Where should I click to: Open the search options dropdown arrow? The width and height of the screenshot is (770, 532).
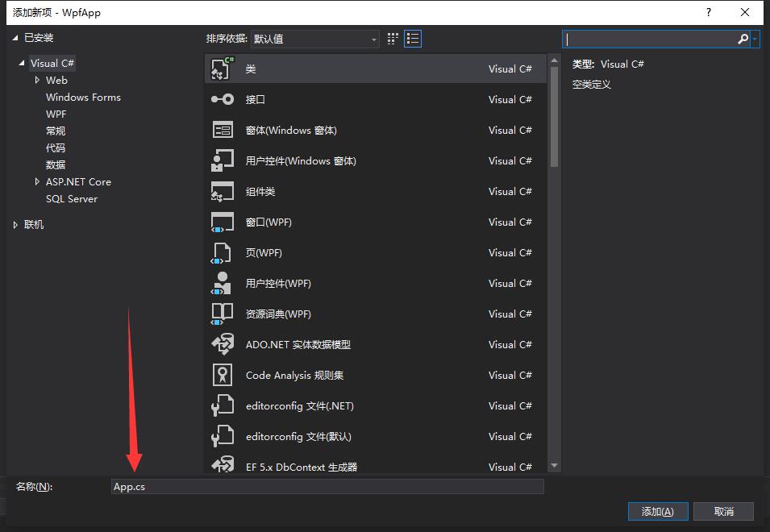(755, 39)
